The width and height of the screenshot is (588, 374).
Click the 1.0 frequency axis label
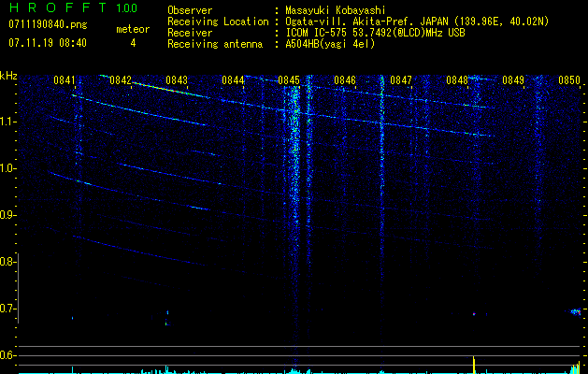7,168
